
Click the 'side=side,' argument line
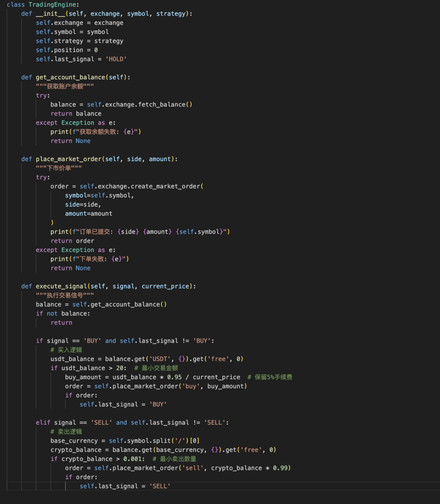(x=83, y=204)
